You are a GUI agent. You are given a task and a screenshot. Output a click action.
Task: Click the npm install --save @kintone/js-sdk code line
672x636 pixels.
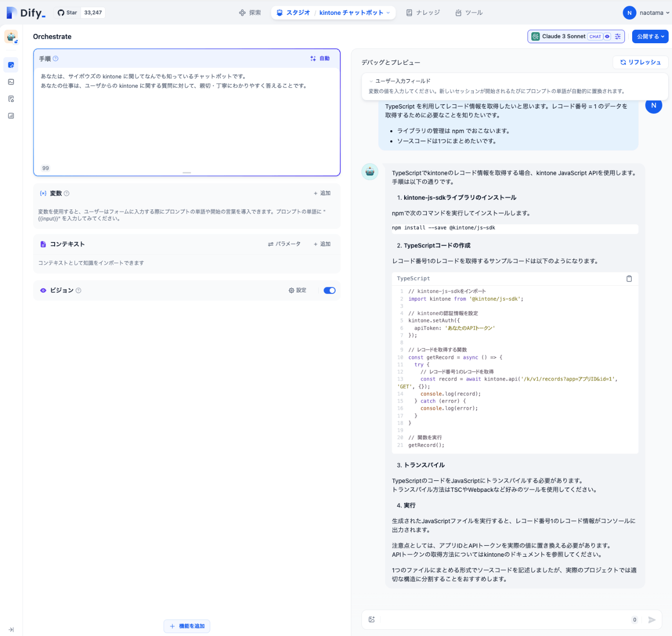coord(444,228)
